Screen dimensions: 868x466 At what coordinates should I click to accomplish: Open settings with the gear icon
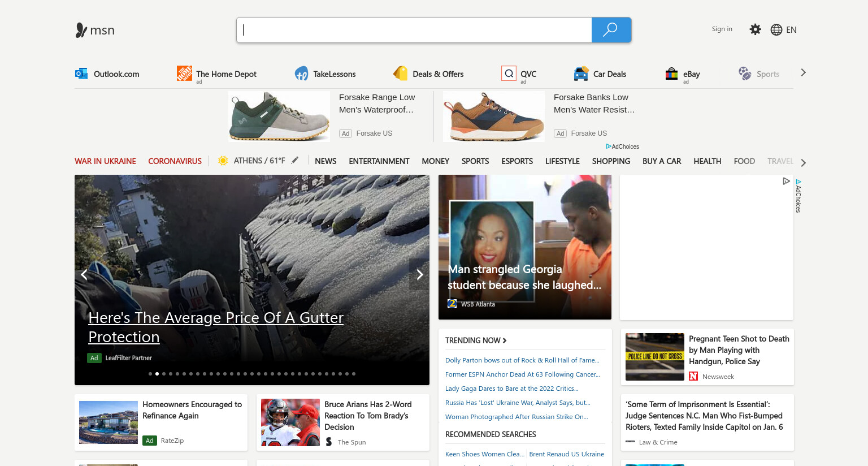(755, 29)
